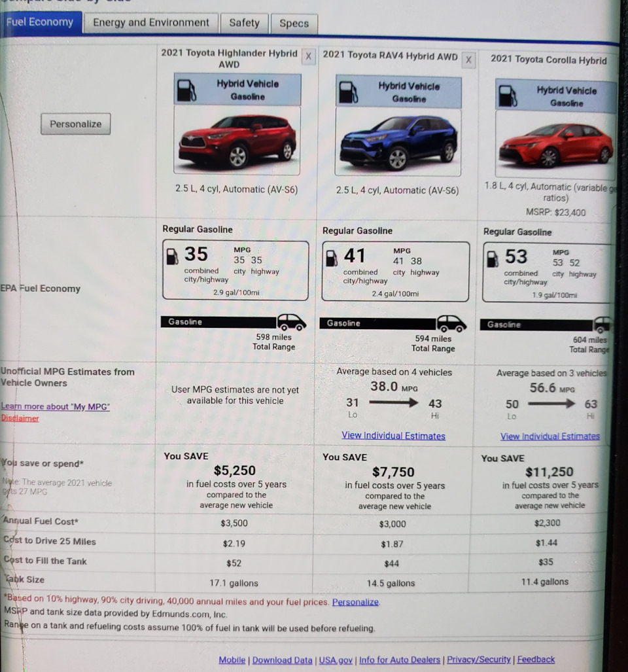This screenshot has height=672, width=628.
Task: View Individual Estimates for the RAV4 Hybrid
Action: [393, 435]
